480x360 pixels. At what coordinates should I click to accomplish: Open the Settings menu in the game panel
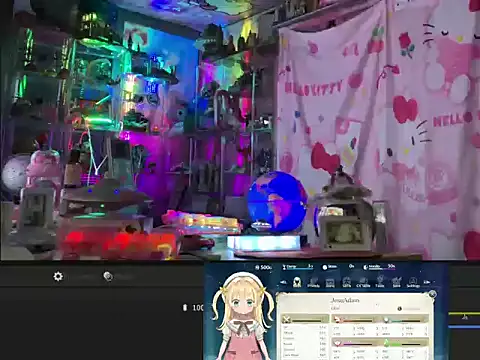[x=413, y=283]
